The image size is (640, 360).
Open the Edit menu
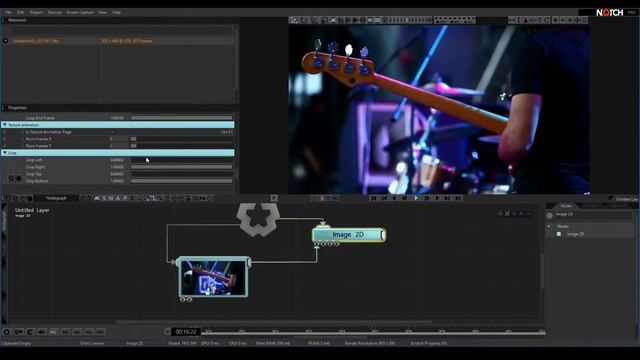click(20, 12)
